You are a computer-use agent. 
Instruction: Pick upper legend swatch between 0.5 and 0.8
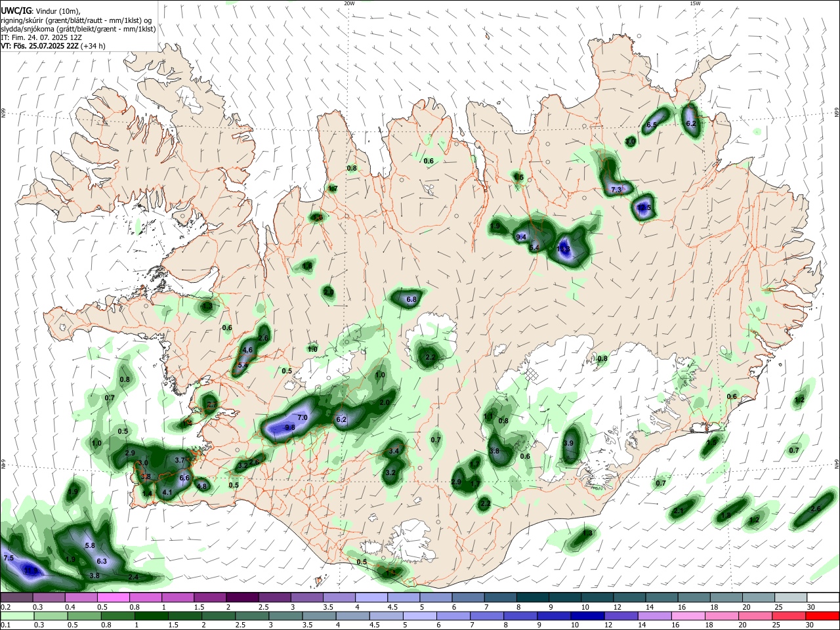click(113, 597)
